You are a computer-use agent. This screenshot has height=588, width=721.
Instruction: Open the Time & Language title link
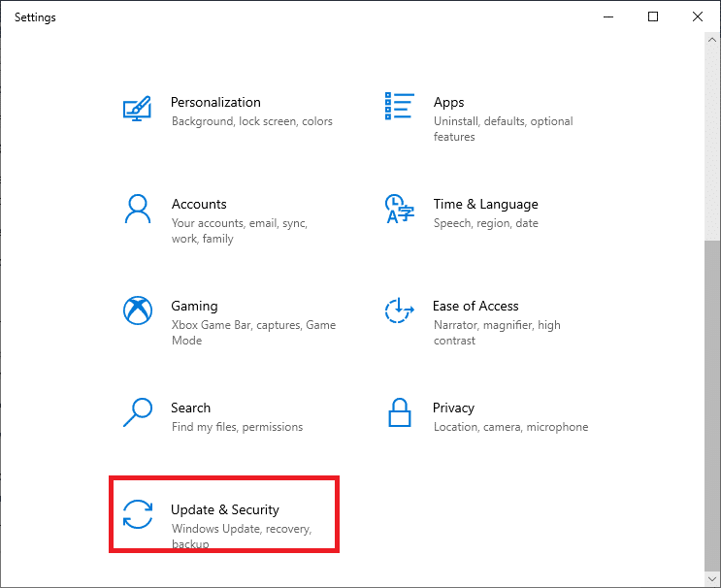485,204
